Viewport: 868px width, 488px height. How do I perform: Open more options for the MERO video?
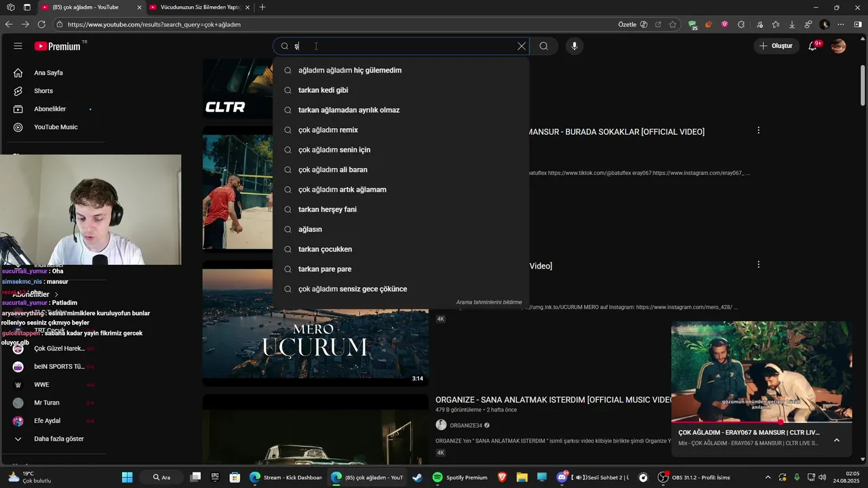(758, 264)
